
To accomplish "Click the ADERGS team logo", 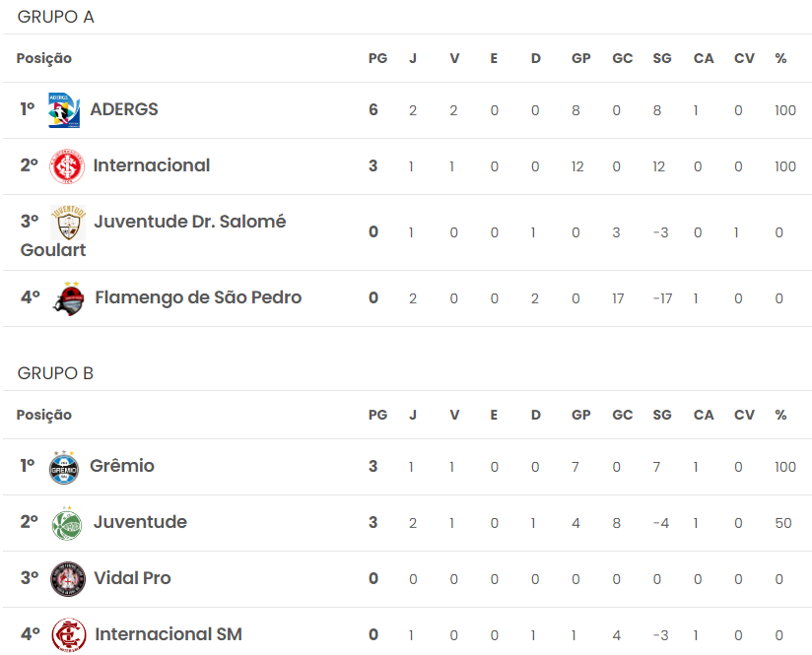I will 64,109.
